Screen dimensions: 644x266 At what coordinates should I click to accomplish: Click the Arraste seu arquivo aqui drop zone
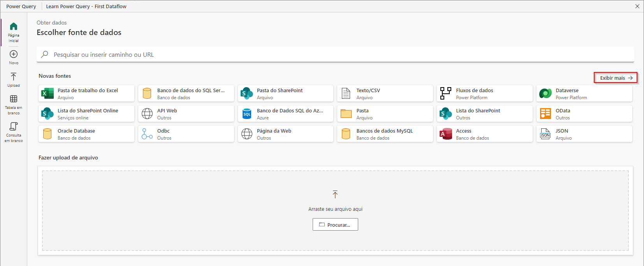[335, 210]
